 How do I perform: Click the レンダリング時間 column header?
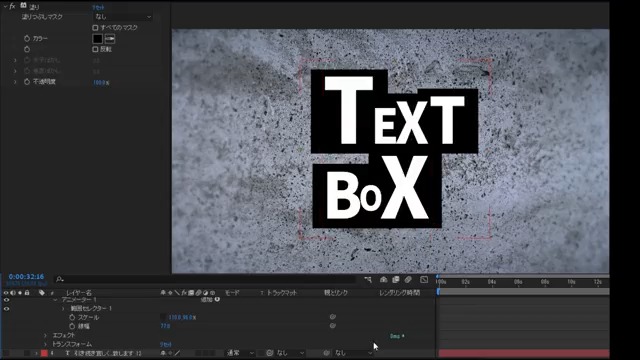(x=399, y=293)
